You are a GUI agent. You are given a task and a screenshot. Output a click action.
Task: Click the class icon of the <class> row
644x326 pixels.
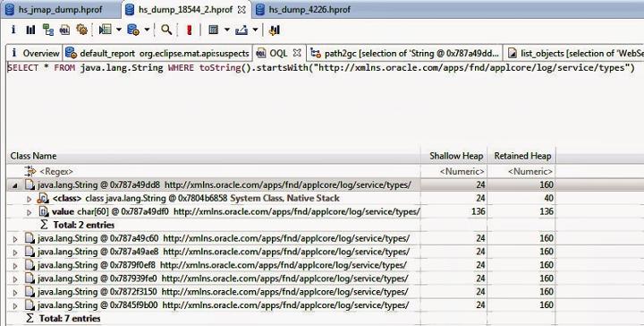(x=43, y=198)
